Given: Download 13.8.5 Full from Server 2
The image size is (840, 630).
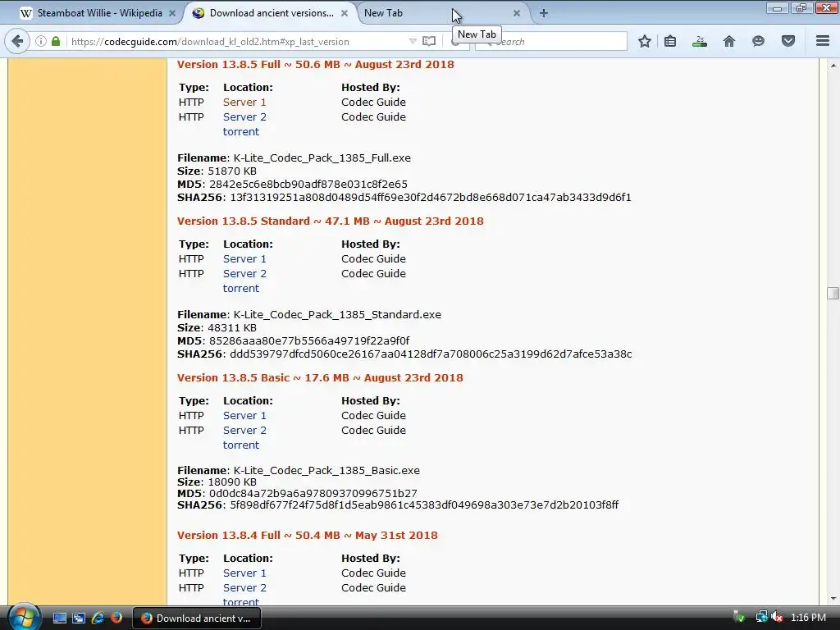Looking at the screenshot, I should click(244, 116).
